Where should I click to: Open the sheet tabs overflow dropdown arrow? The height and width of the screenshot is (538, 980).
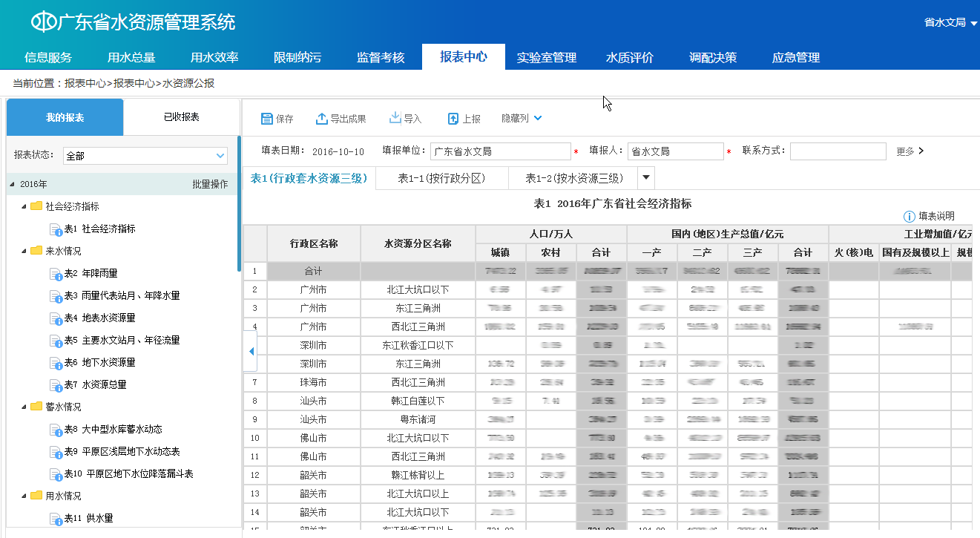(x=645, y=178)
